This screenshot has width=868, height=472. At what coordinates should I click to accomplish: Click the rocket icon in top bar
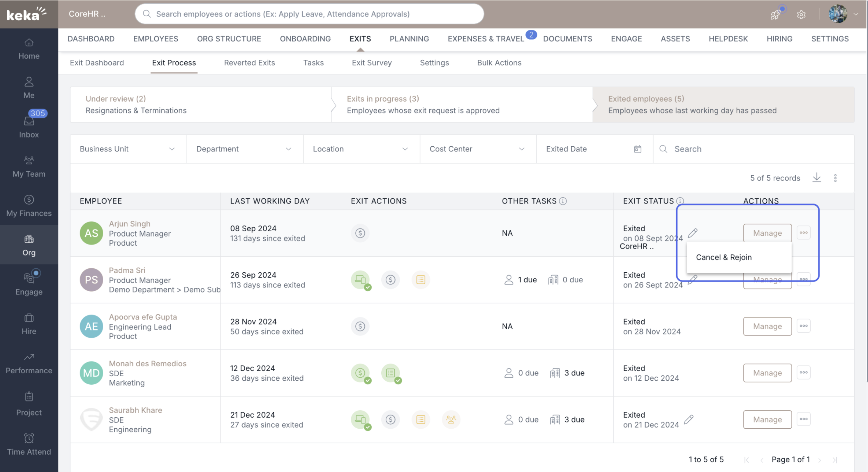point(775,15)
